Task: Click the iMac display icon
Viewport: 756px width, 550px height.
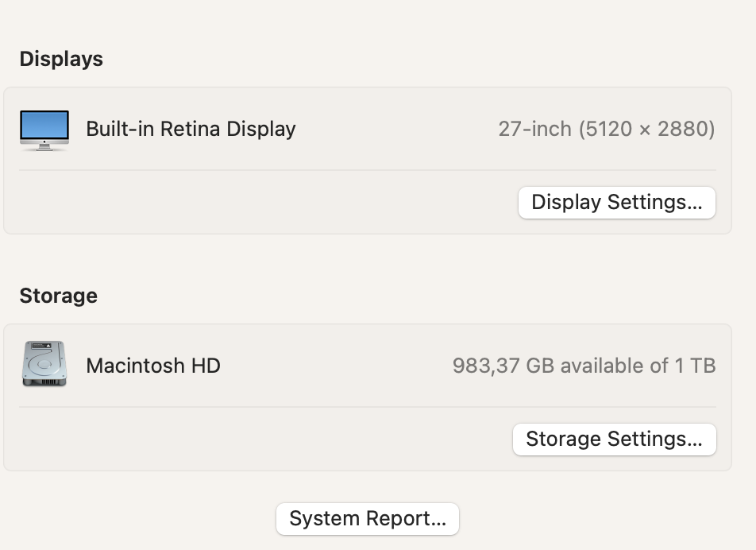Action: [44, 129]
